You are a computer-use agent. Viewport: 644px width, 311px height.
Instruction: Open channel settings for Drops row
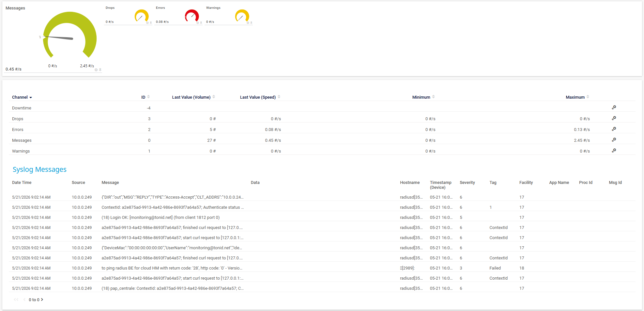pos(614,118)
